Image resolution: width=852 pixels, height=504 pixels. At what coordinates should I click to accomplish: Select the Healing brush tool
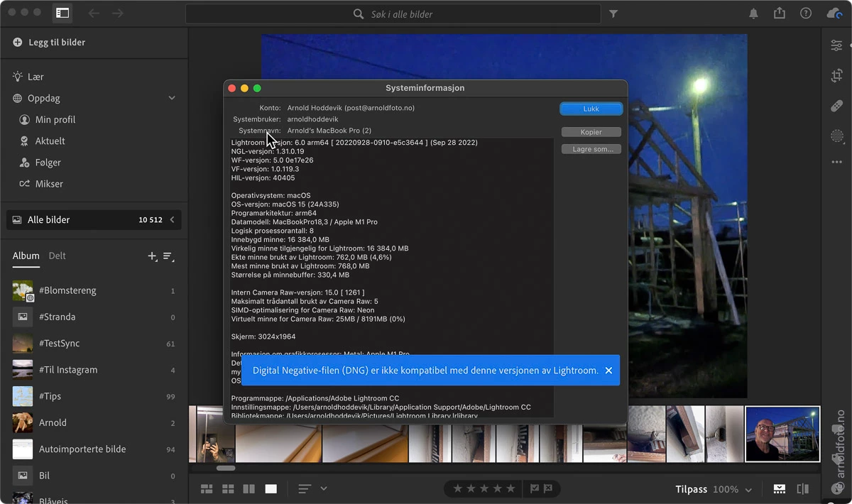837,106
